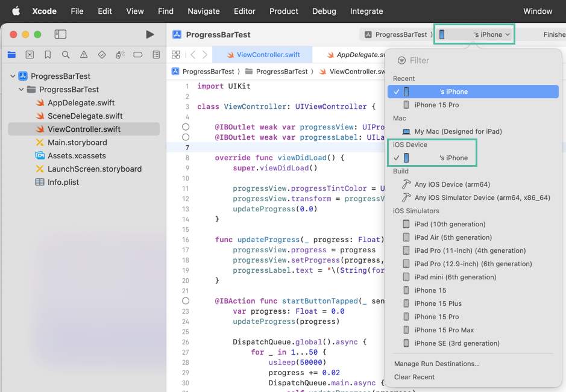
Task: Choose iPhone 15 Pro under Recent
Action: [473, 105]
